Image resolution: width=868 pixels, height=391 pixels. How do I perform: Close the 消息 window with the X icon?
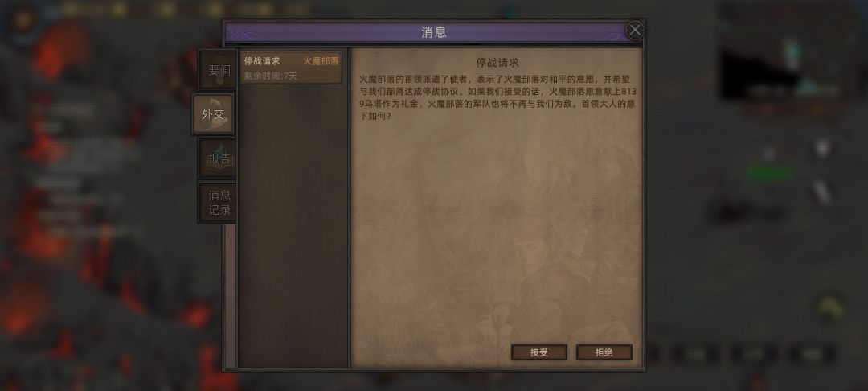pyautogui.click(x=634, y=30)
